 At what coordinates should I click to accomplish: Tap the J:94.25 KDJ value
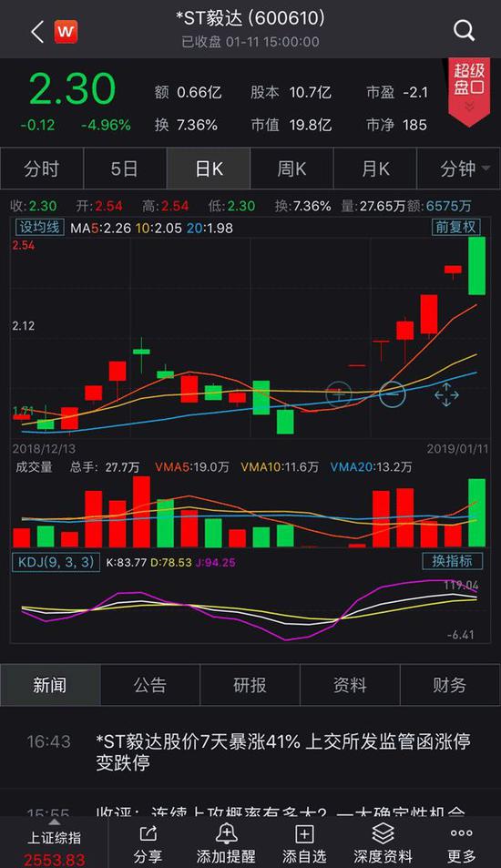(x=216, y=563)
